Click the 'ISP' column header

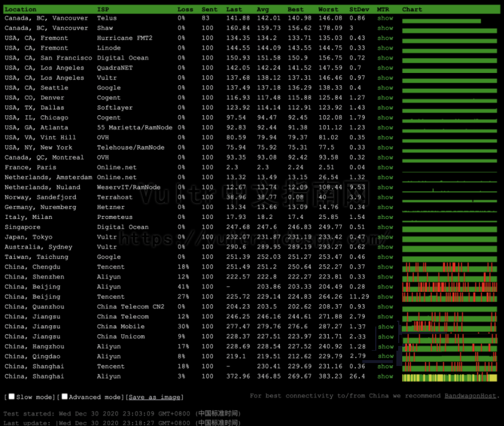103,9
